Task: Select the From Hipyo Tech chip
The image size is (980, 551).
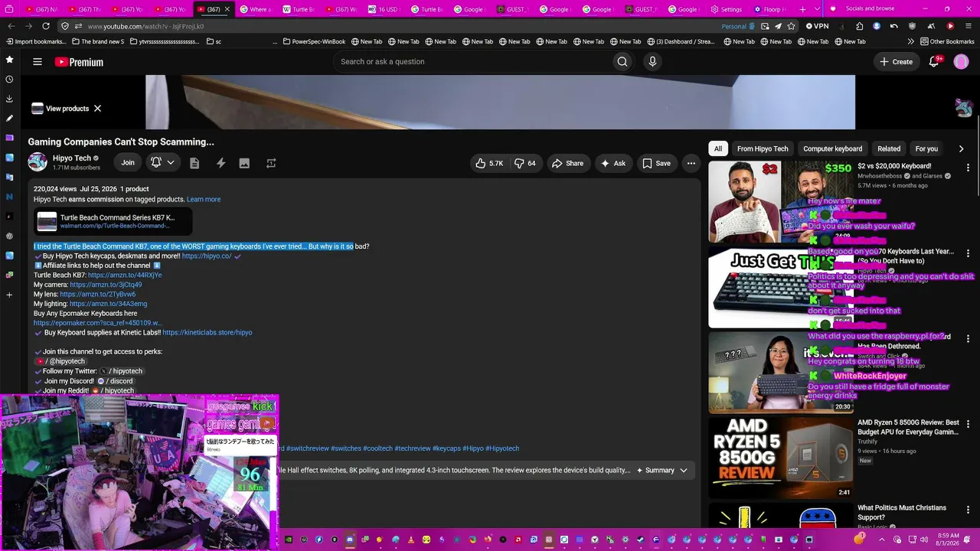Action: tap(763, 148)
